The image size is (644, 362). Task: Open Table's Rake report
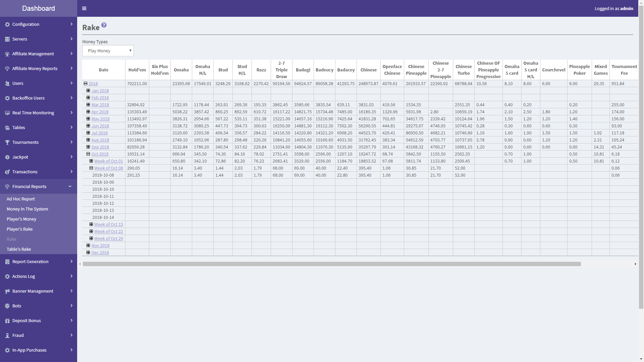click(x=19, y=249)
